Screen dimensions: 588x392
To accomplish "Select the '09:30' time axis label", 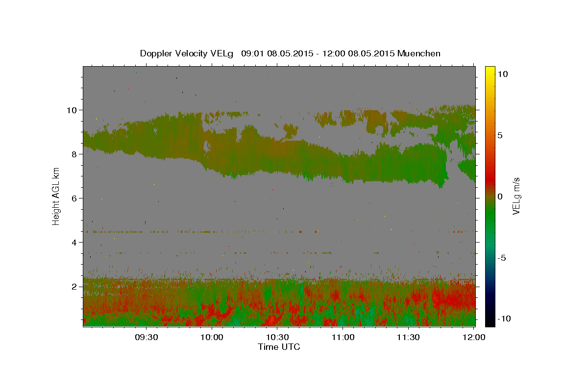I will coord(146,338).
